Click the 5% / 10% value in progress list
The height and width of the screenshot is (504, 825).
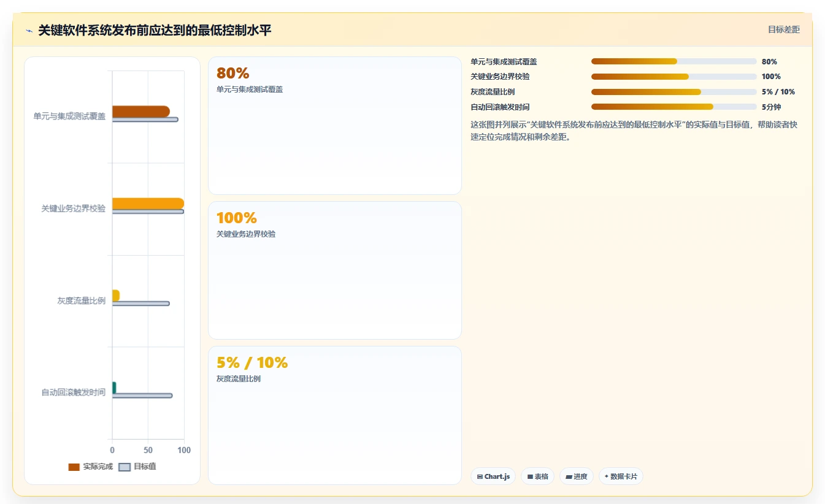778,92
